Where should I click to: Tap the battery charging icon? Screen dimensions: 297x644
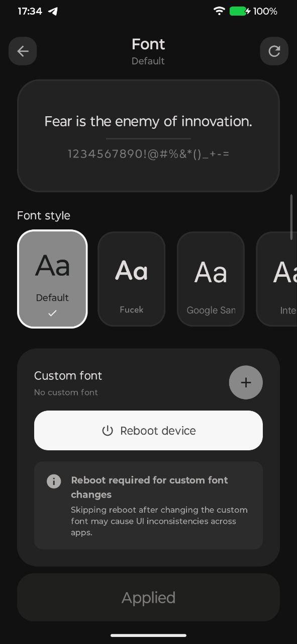[x=240, y=11]
